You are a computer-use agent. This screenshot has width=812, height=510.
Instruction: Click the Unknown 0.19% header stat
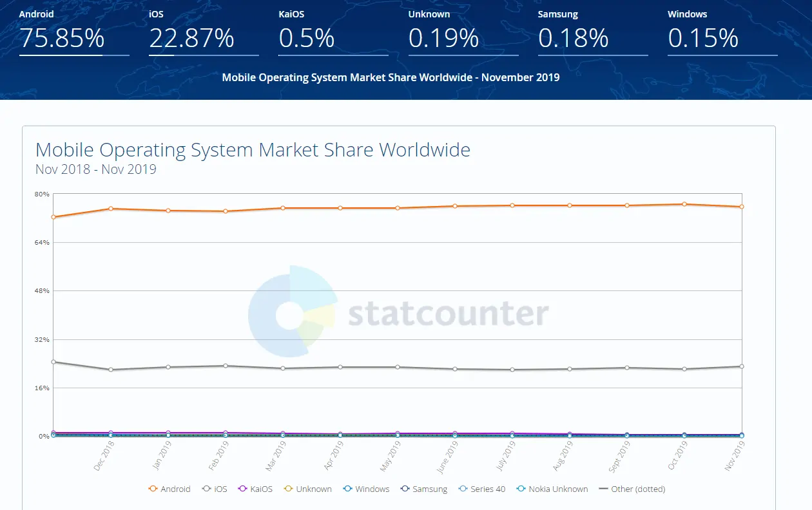point(443,39)
